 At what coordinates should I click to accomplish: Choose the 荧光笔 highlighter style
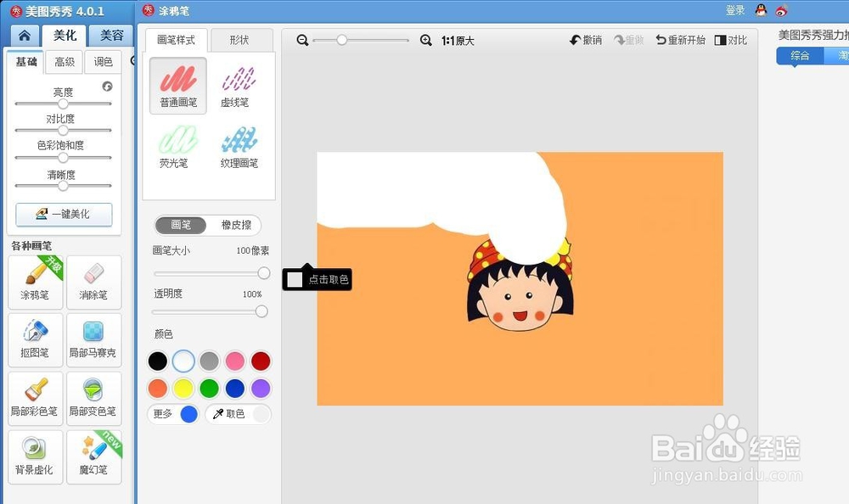pos(177,147)
